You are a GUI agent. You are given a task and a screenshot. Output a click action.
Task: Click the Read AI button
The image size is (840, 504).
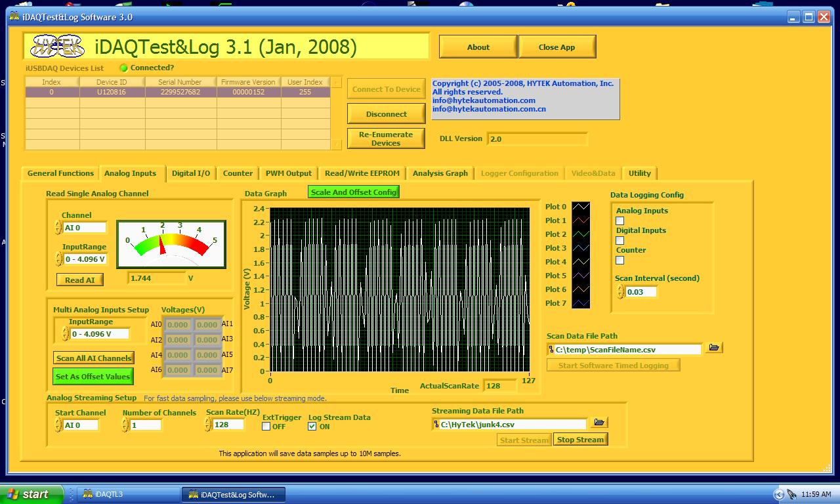tap(80, 280)
